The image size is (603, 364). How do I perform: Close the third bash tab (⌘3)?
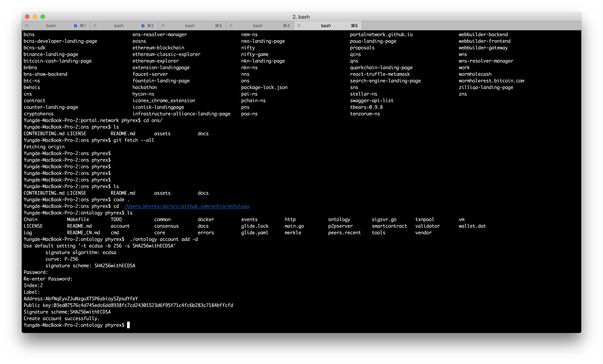163,26
